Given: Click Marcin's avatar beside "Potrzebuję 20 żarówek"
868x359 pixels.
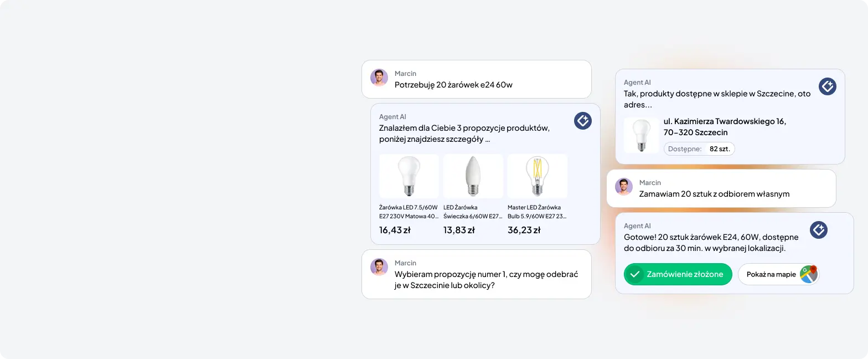Looking at the screenshot, I should tap(379, 78).
